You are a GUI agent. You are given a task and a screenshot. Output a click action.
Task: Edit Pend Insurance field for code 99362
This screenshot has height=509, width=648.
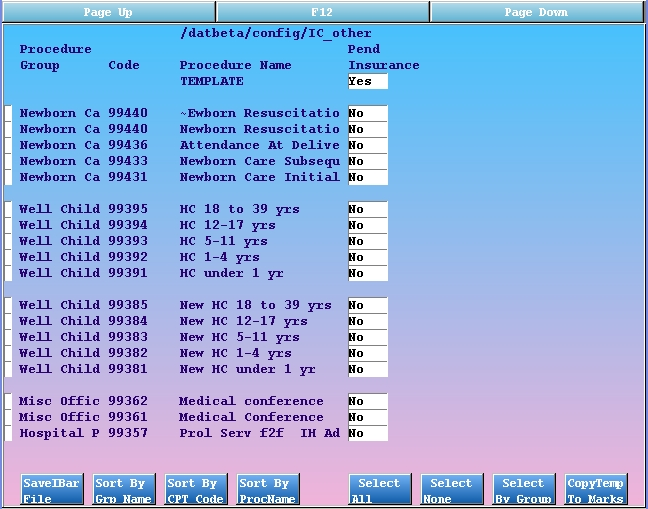(x=368, y=401)
